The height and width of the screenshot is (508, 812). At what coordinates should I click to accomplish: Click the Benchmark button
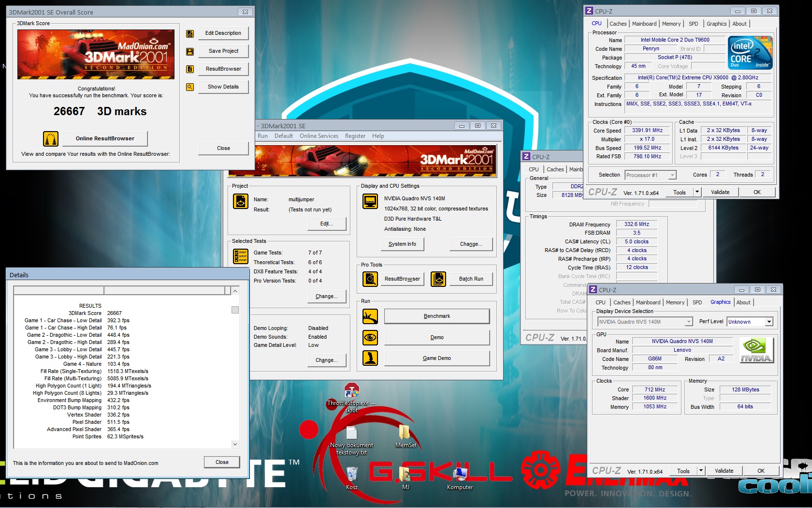click(x=437, y=316)
